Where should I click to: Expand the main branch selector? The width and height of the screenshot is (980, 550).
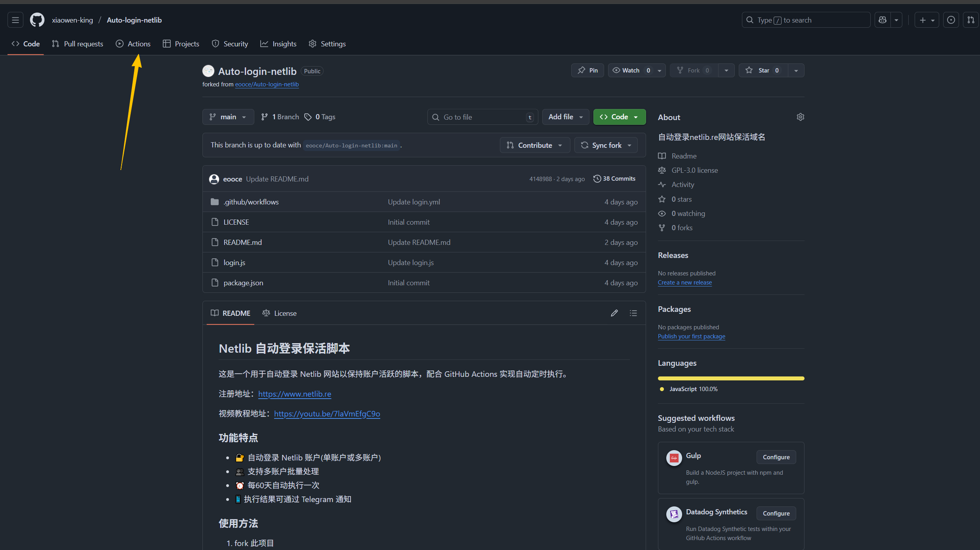coord(228,117)
